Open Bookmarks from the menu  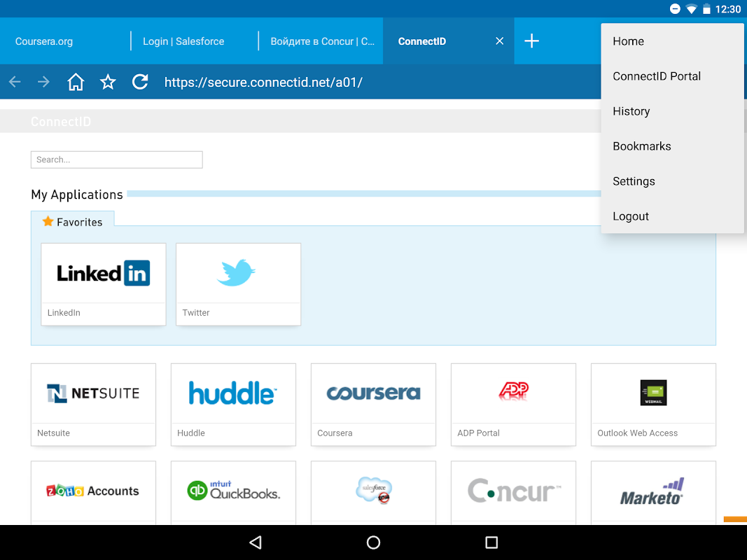[672, 146]
